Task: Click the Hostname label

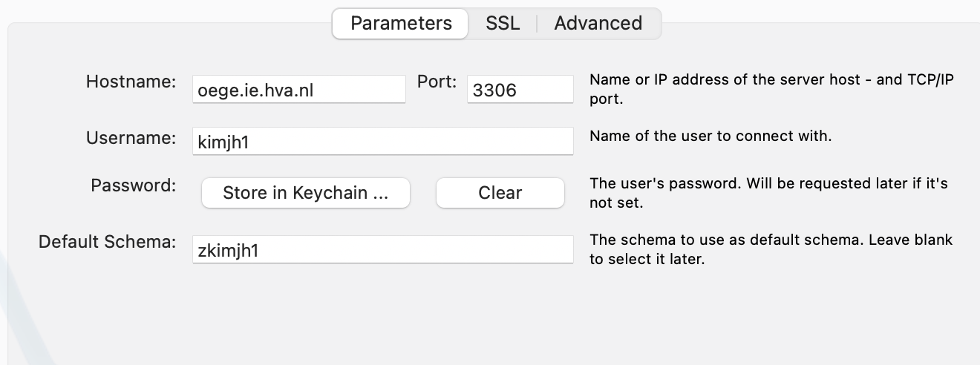Action: point(131,82)
